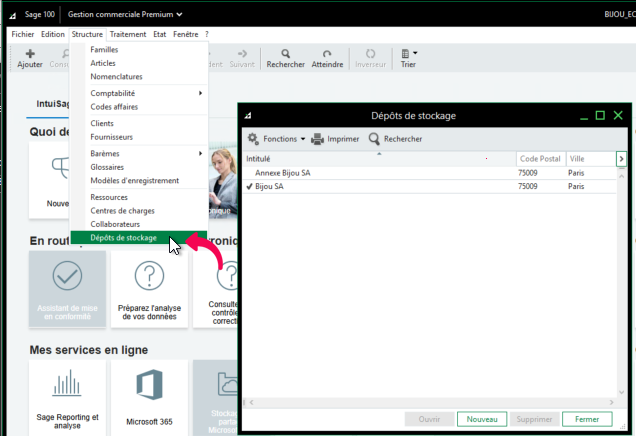The height and width of the screenshot is (436, 636).
Task: Click the Ajouter plus icon
Action: (x=29, y=53)
